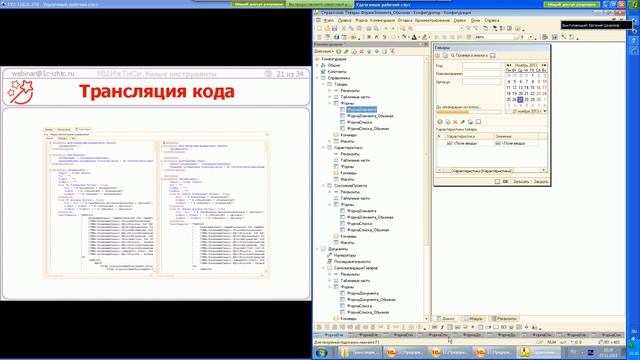Expand Табличные части under Товары

pyautogui.click(x=330, y=97)
